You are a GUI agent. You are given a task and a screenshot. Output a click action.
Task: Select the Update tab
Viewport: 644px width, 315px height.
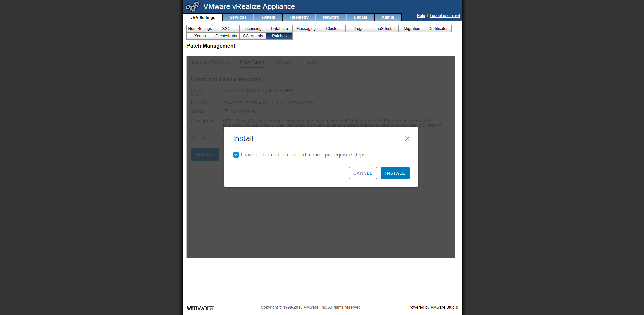point(360,17)
